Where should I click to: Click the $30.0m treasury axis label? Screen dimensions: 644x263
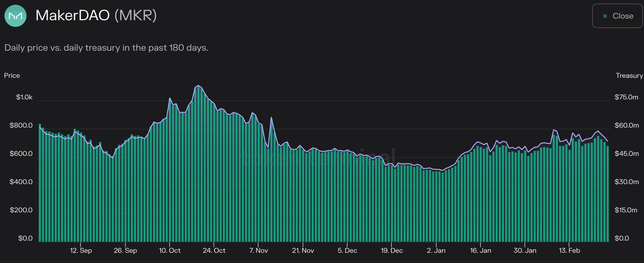pyautogui.click(x=627, y=182)
